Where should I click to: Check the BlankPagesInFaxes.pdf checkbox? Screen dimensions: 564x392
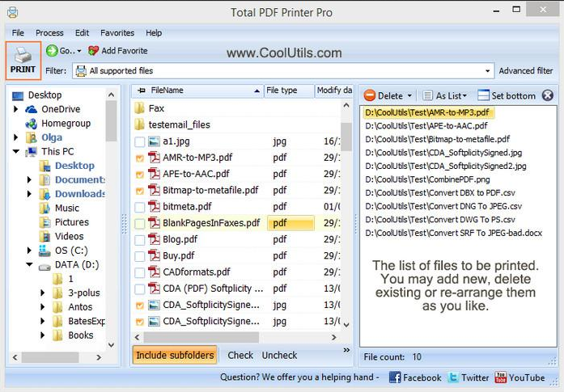[x=139, y=224]
